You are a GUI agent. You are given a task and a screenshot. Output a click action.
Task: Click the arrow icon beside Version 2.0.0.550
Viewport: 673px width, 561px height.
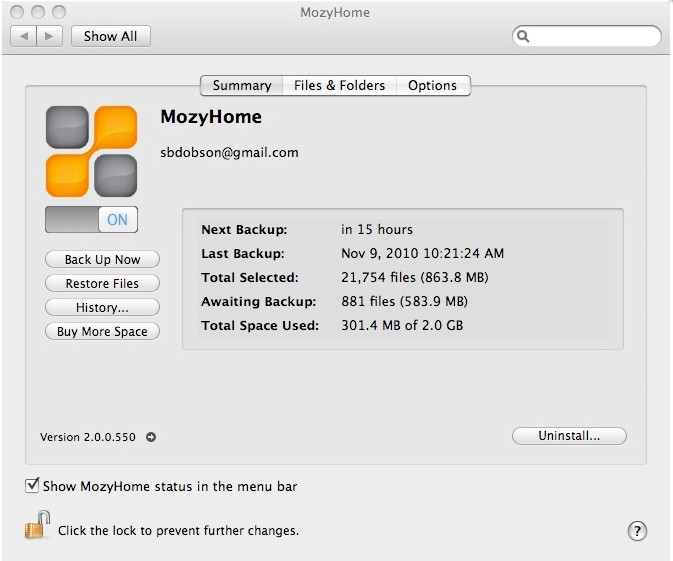click(x=151, y=437)
